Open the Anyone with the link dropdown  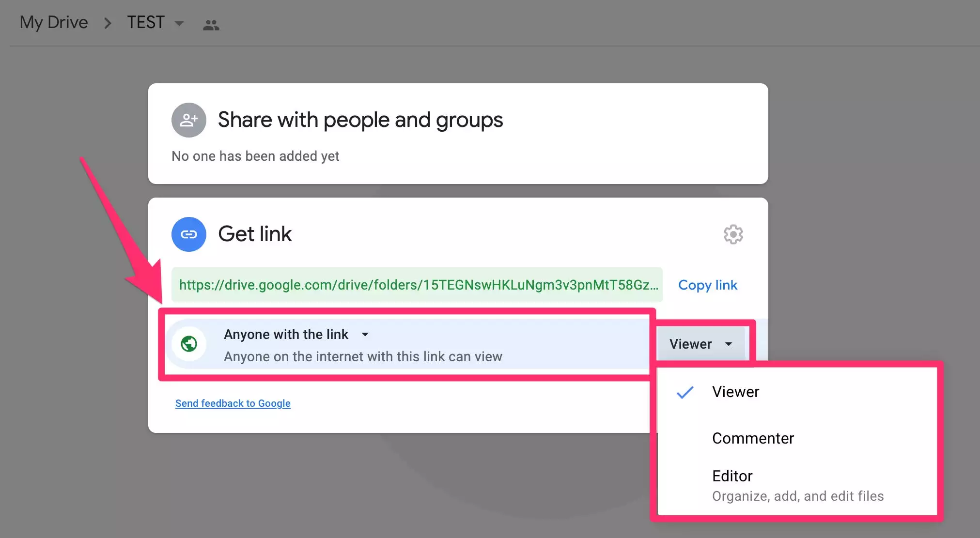click(x=296, y=334)
